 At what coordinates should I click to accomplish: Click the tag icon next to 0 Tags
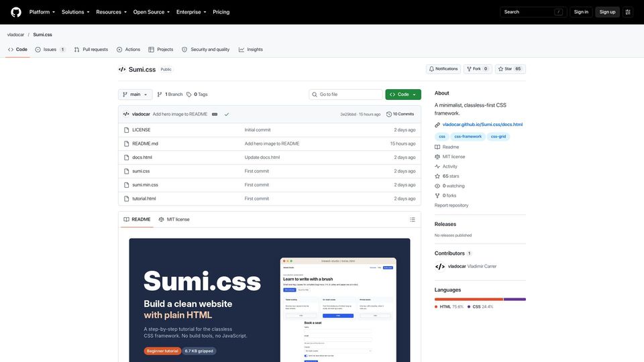click(x=189, y=95)
